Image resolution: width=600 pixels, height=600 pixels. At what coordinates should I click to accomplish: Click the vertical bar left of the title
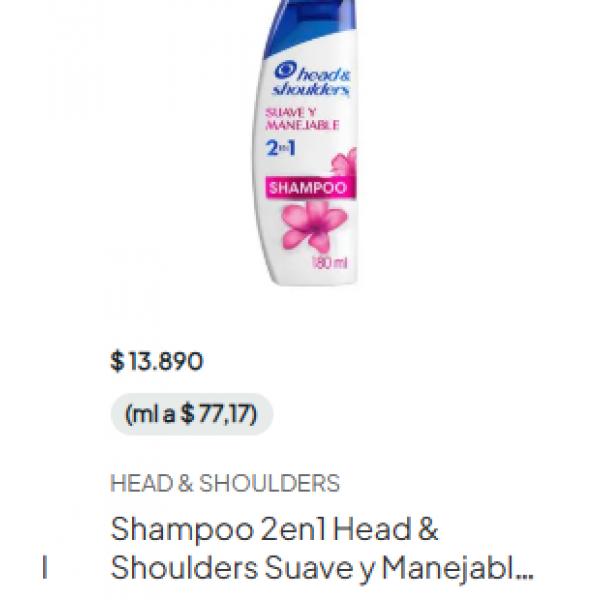coord(45,567)
